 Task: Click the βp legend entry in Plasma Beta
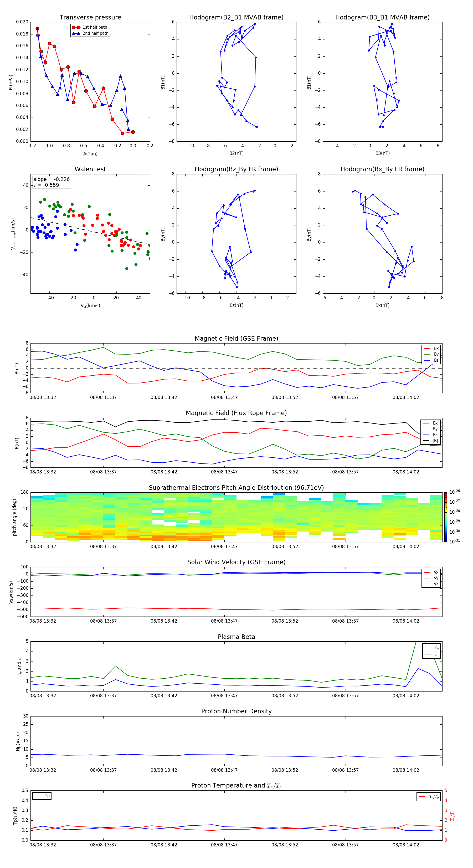[431, 647]
